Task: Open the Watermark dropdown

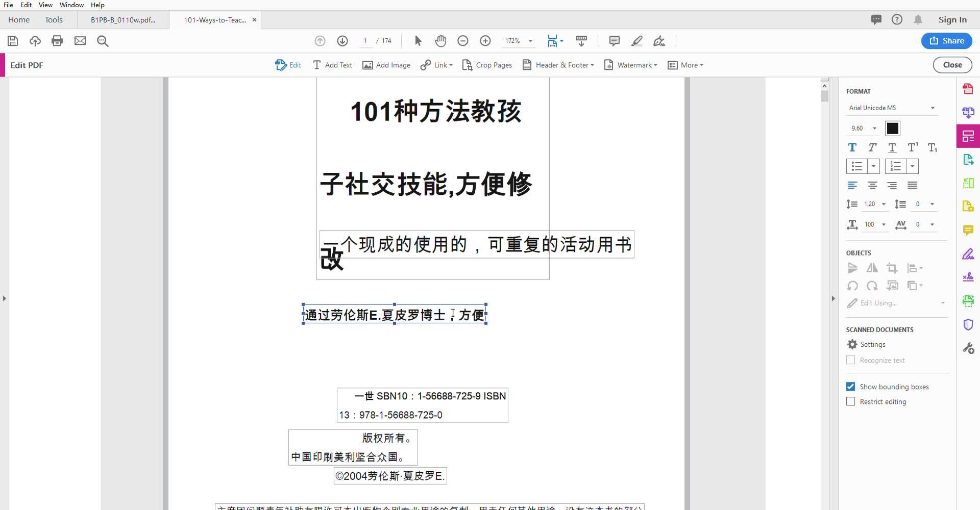Action: pos(631,65)
